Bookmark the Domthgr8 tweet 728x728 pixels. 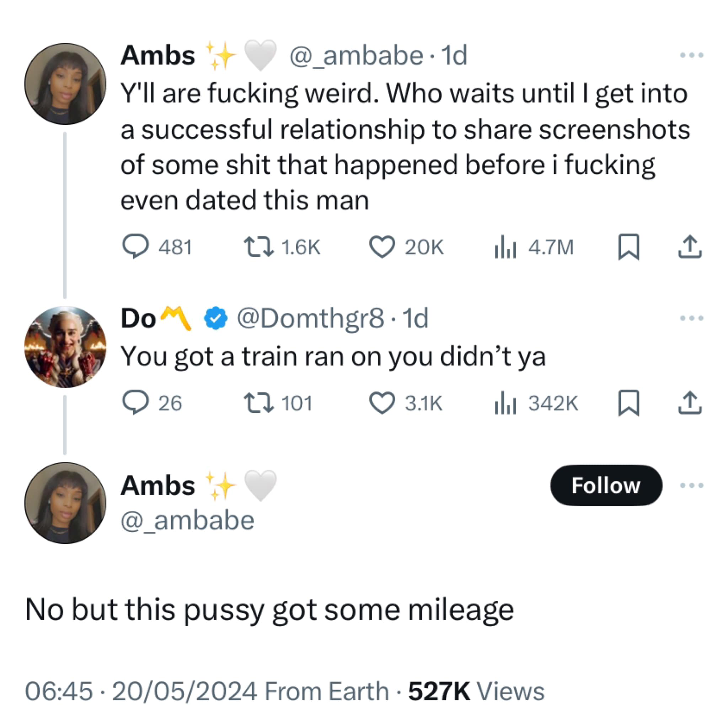pyautogui.click(x=628, y=403)
